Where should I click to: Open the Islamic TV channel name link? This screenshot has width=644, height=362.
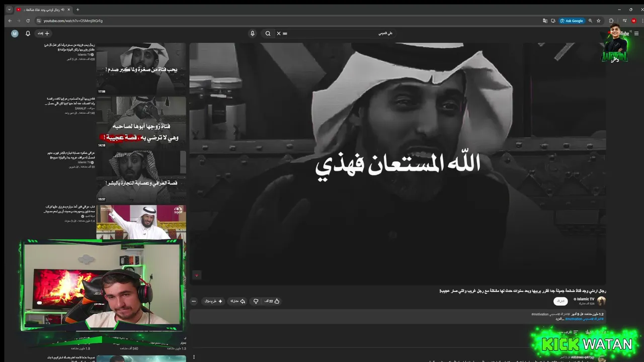(586, 299)
